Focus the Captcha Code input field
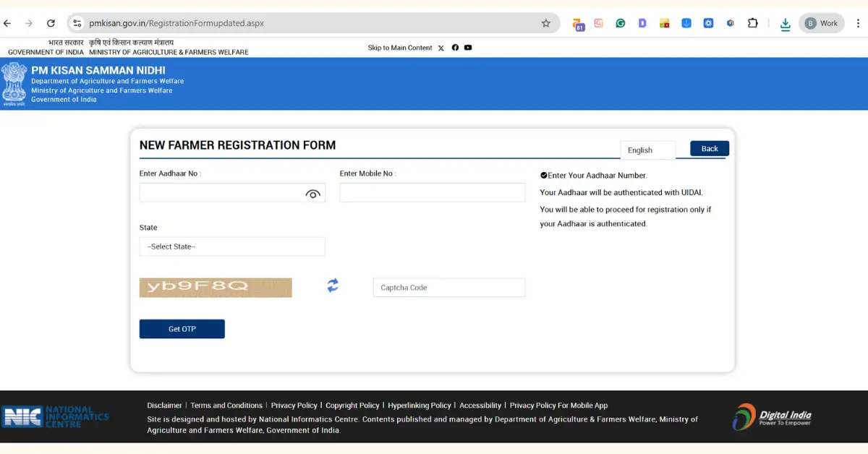This screenshot has height=454, width=868. pos(449,288)
